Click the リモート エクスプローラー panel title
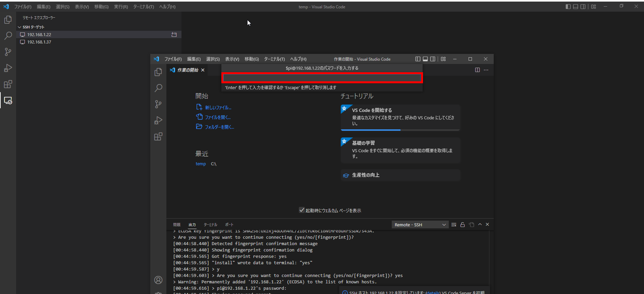The height and width of the screenshot is (294, 644). tap(39, 18)
